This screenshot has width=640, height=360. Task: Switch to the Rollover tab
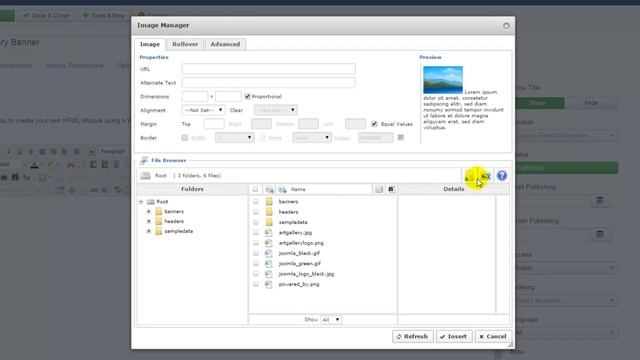click(x=185, y=44)
